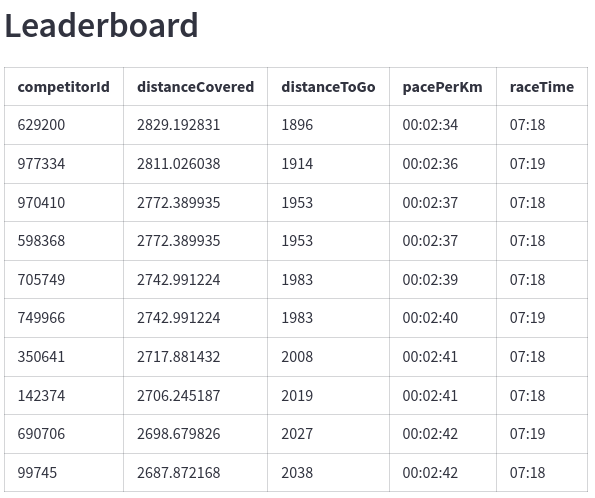The height and width of the screenshot is (498, 595).
Task: Click competitor ID 350641
Action: (41, 357)
